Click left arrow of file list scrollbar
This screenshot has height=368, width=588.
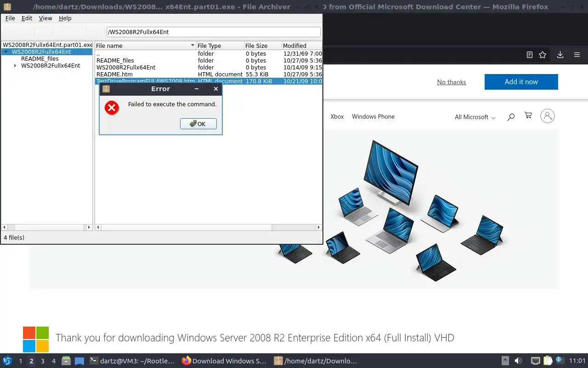(98, 227)
